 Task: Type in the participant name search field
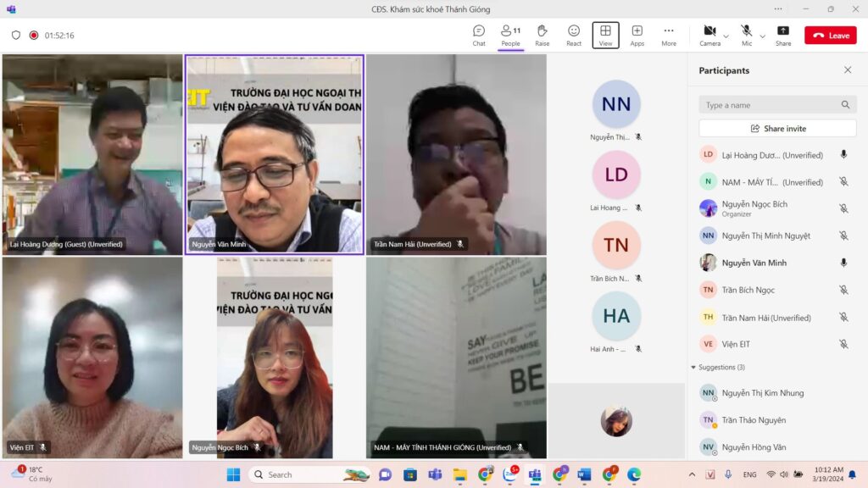770,105
